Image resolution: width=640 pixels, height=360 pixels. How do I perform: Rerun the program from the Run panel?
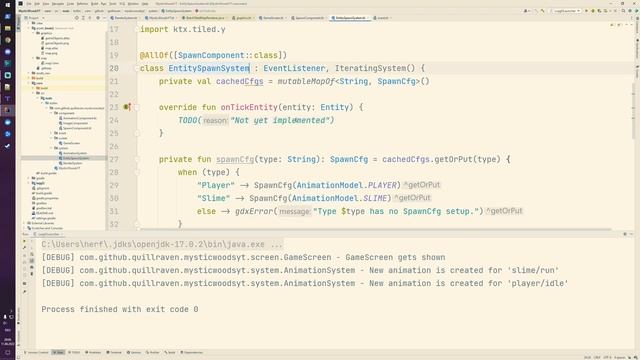click(x=24, y=241)
